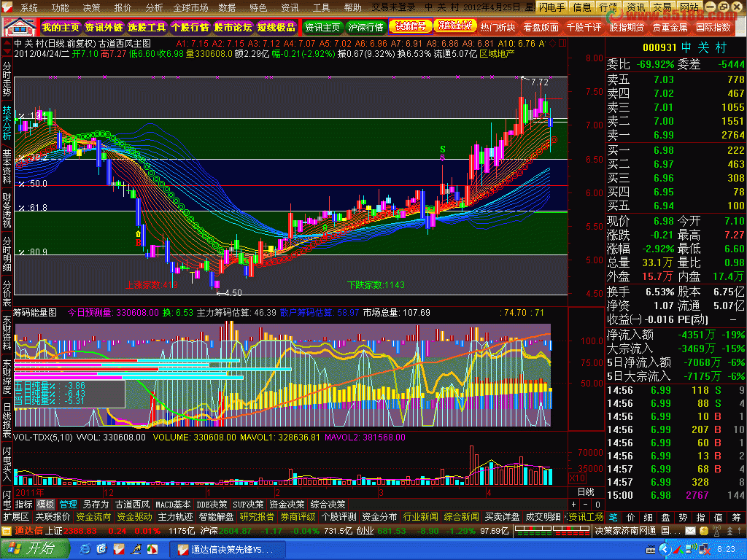The image size is (747, 560).
Task: Select the 价 tab in quote panel
Action: coord(631,518)
